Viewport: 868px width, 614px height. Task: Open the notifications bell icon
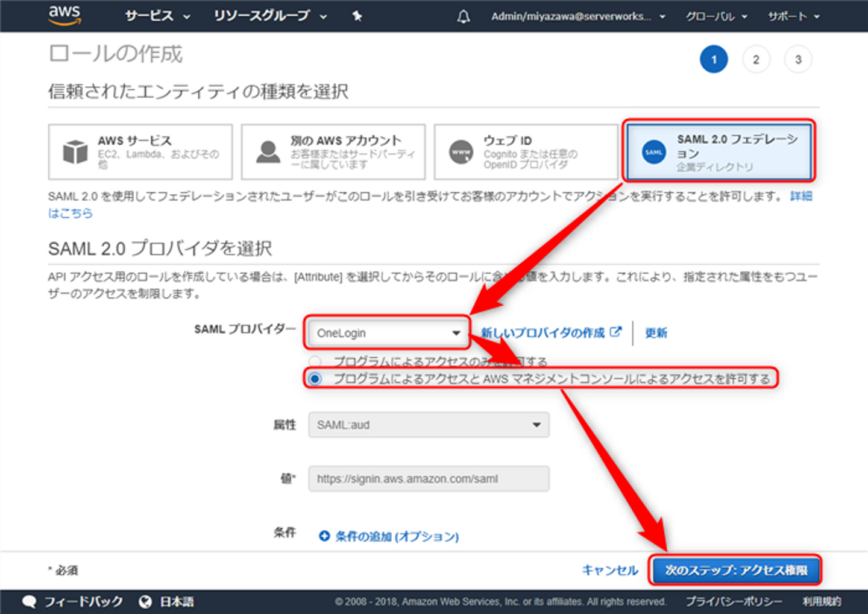463,16
